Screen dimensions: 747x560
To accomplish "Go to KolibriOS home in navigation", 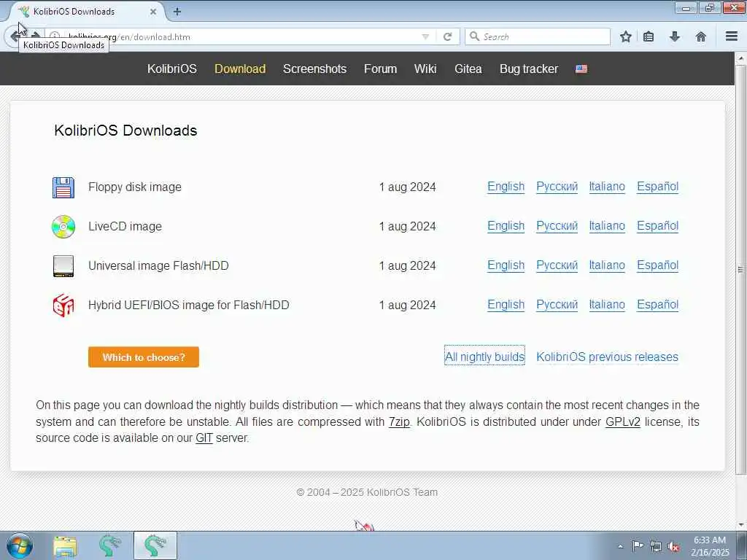I will 172,69.
